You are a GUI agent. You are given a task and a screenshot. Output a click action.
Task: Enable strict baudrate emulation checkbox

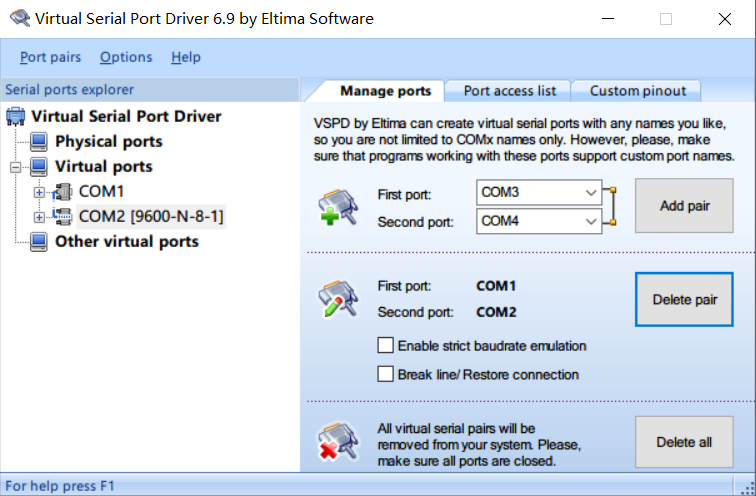(385, 346)
